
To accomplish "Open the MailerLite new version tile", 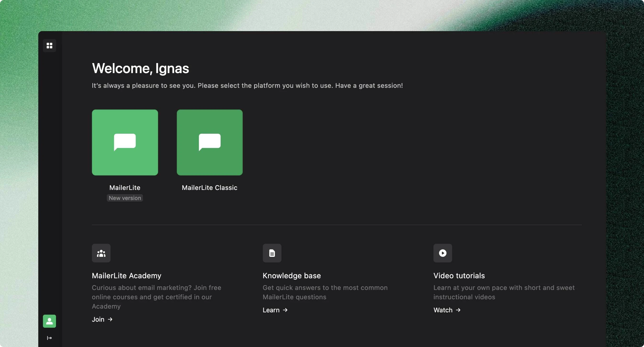I will 125,142.
